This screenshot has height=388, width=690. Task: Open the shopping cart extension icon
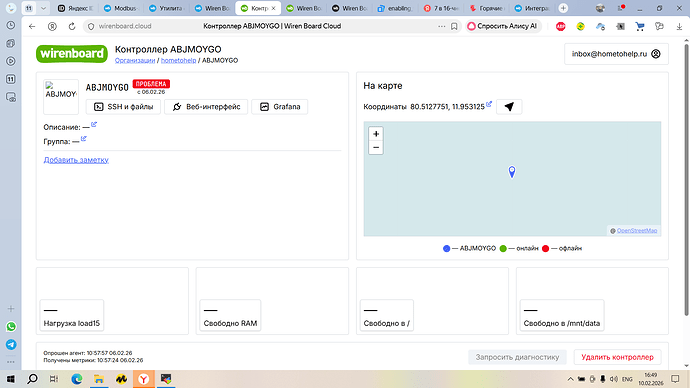(640, 26)
